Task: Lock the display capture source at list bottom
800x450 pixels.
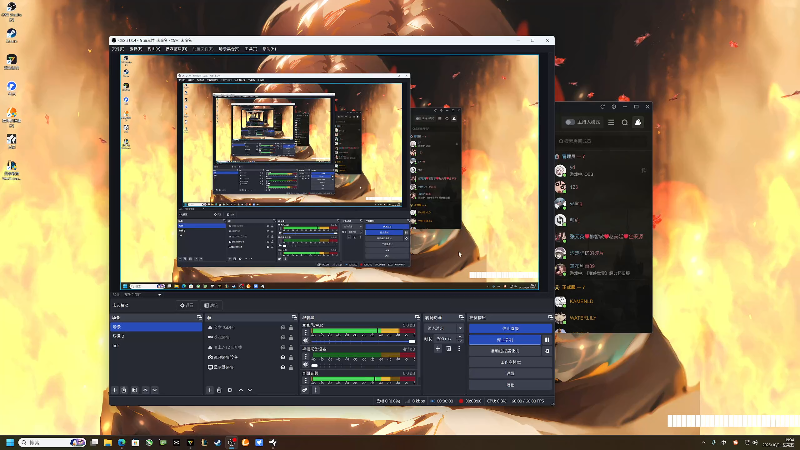Action: (291, 367)
